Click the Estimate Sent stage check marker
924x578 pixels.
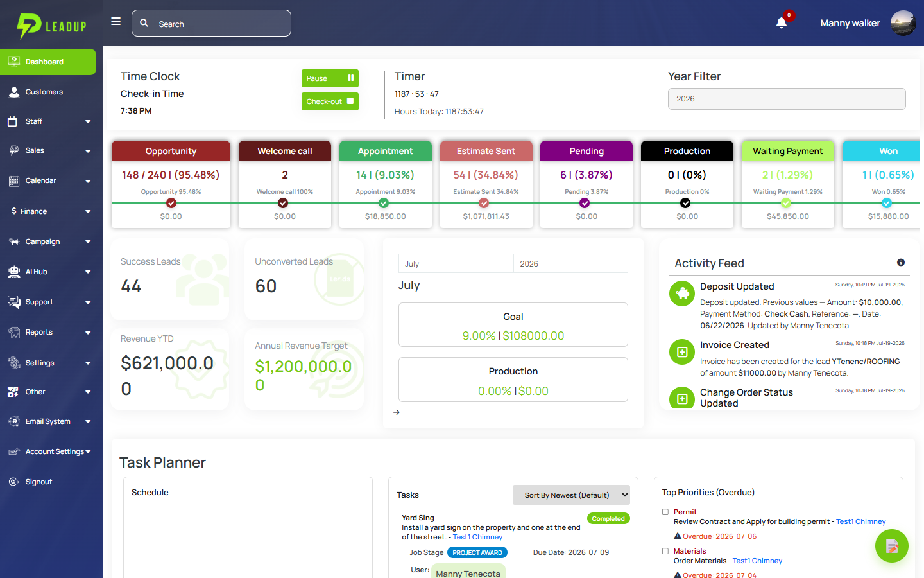click(484, 203)
